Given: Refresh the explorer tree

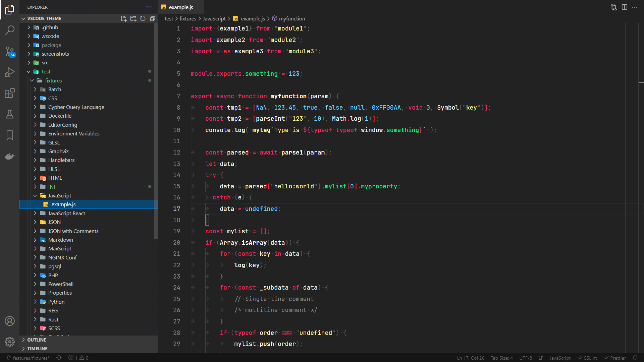Looking at the screenshot, I should click(143, 18).
